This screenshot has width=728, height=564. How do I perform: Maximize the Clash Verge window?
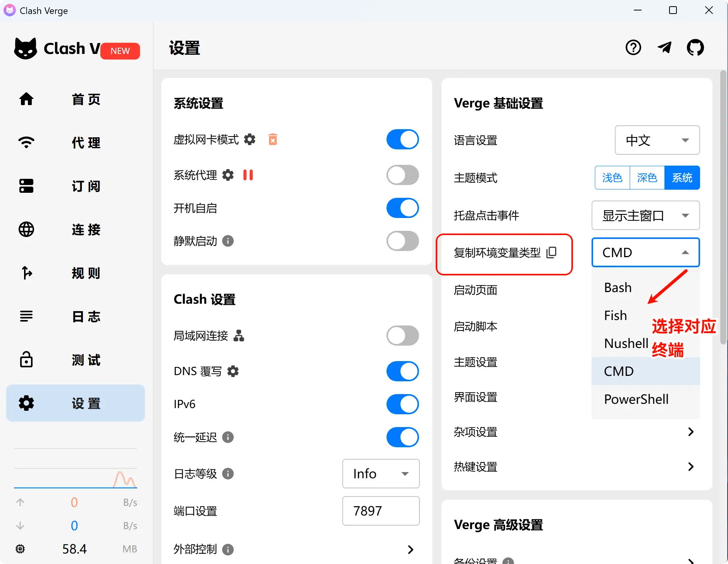pyautogui.click(x=673, y=10)
